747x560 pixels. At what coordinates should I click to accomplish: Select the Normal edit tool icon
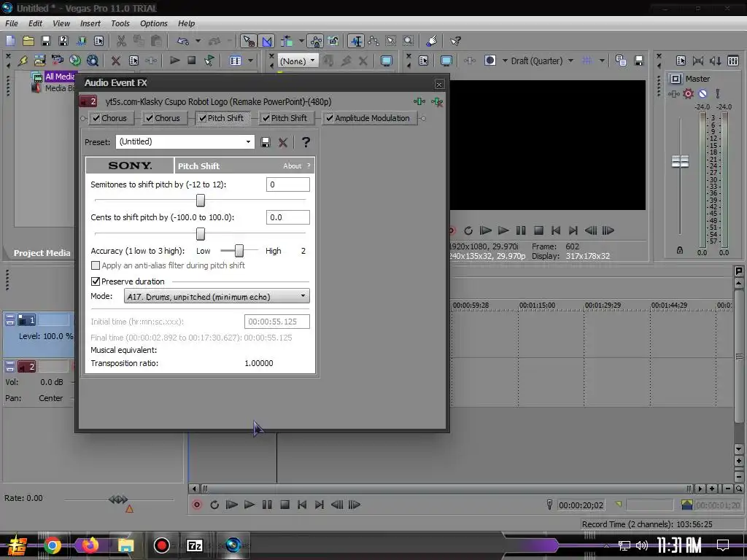tap(249, 41)
